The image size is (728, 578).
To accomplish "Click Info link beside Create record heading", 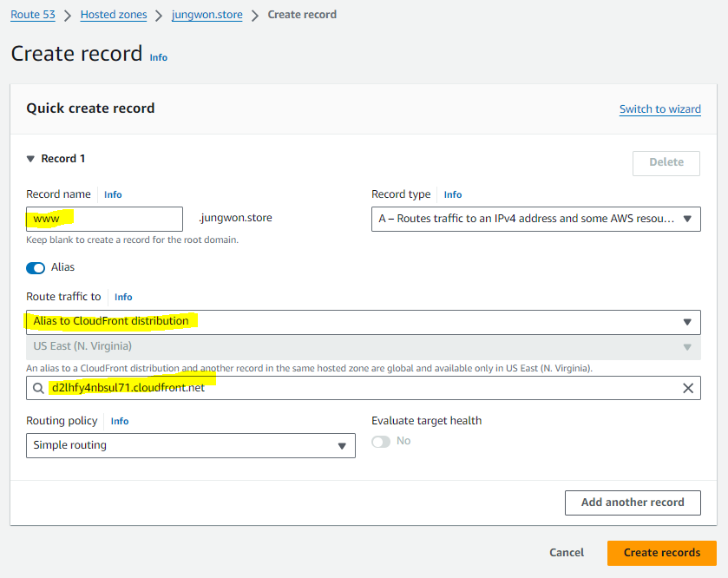I will [158, 57].
